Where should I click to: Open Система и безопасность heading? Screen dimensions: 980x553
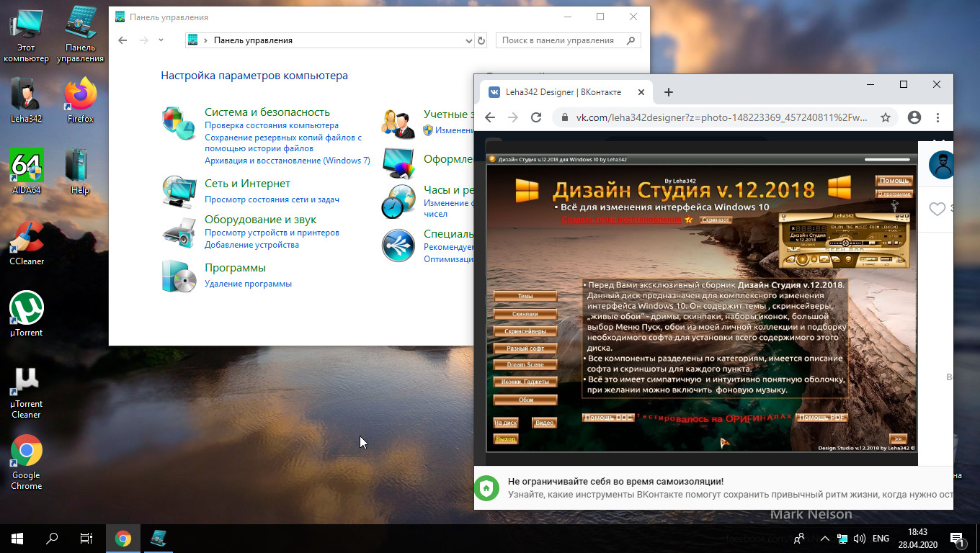267,112
